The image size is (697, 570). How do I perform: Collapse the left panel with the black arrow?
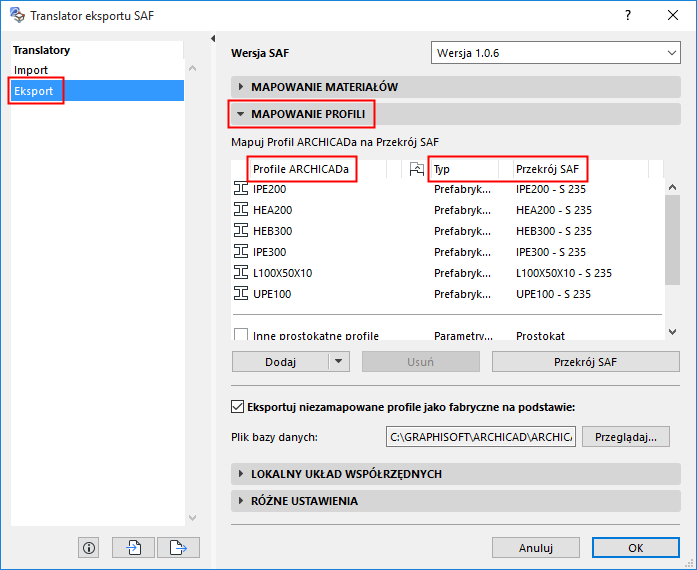click(213, 39)
